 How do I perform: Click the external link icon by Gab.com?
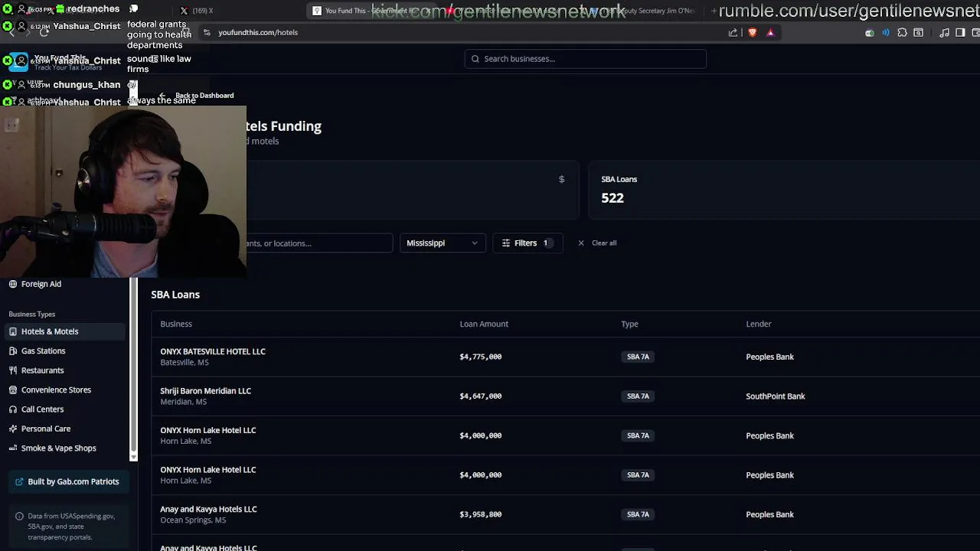[20, 481]
